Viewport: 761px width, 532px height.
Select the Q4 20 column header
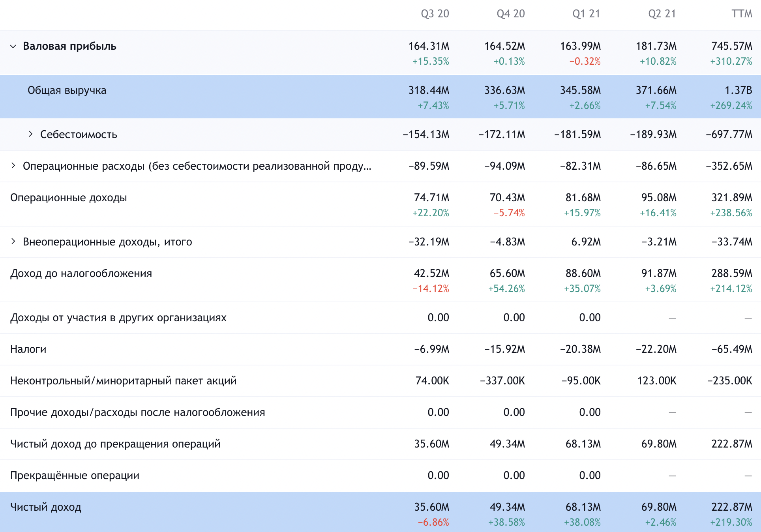[x=511, y=14]
